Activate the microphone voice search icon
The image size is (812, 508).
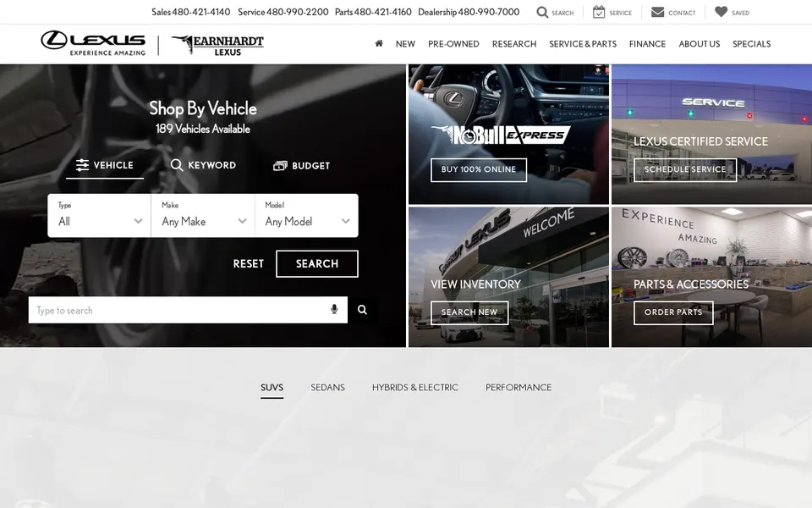click(334, 310)
